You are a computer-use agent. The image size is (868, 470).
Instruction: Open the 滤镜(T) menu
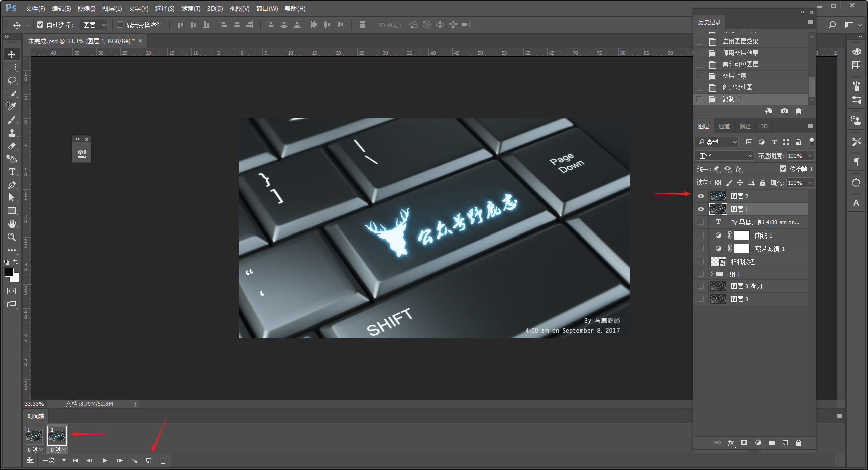[x=191, y=9]
